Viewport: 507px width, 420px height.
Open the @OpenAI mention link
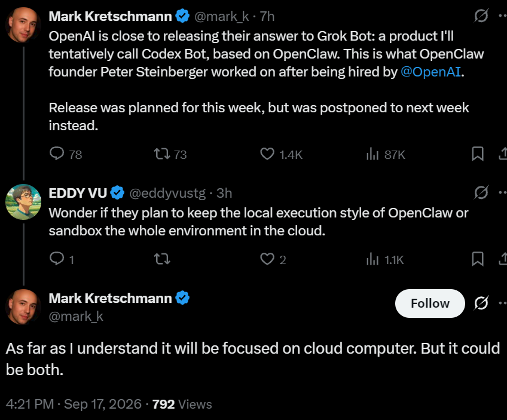click(x=430, y=72)
